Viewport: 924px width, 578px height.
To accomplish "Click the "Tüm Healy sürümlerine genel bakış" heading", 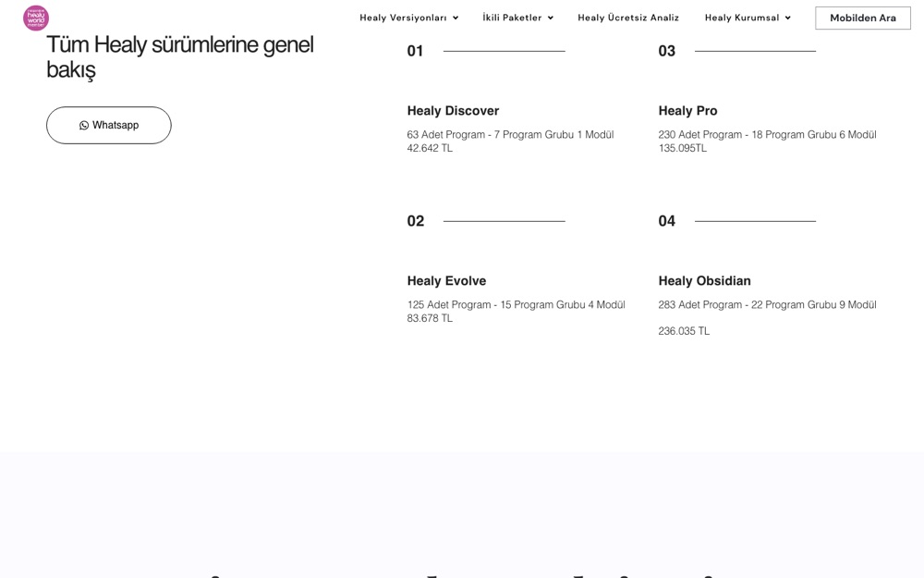I will tap(180, 57).
